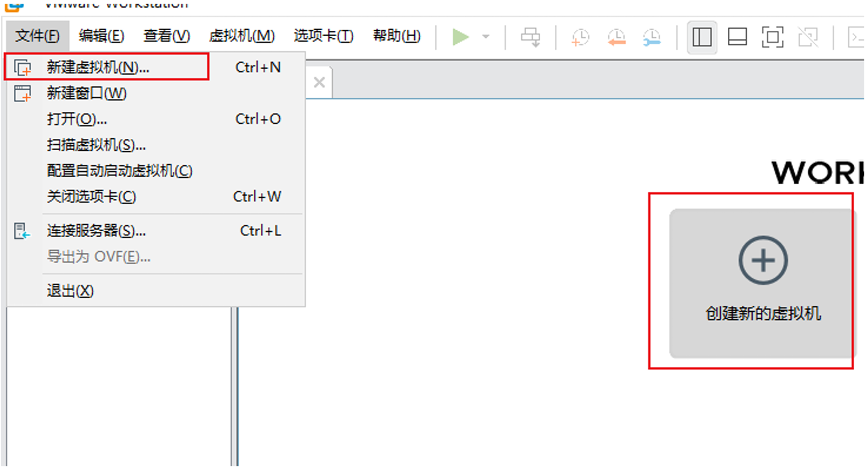Toggle the thumbnail bar view icon

[x=737, y=37]
